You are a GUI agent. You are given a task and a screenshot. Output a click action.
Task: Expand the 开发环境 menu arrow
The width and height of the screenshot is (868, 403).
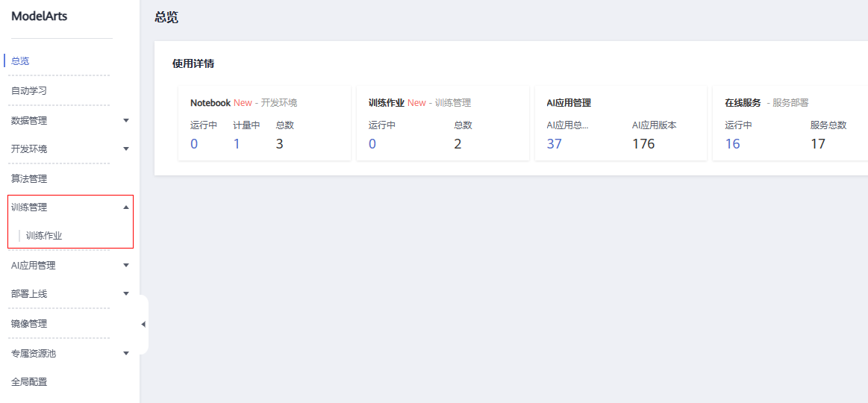(x=125, y=149)
